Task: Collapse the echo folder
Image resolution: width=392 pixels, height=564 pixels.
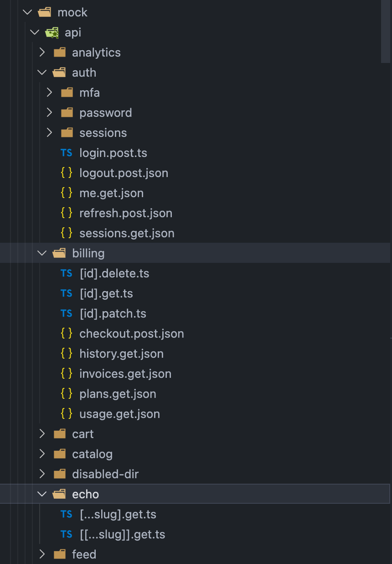Action: pyautogui.click(x=42, y=494)
